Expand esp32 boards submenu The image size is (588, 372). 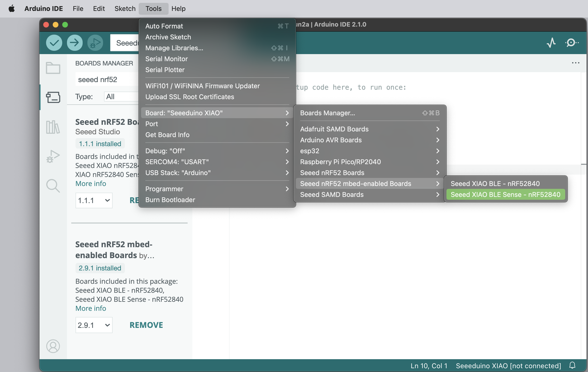click(x=370, y=151)
